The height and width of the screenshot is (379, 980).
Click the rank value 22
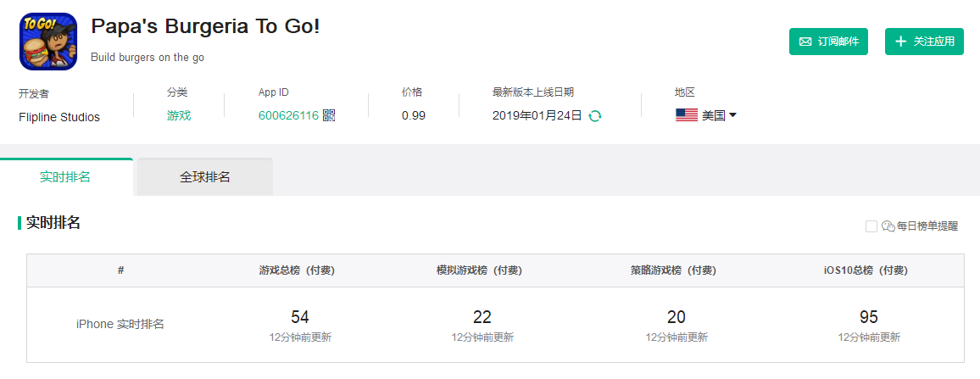pyautogui.click(x=482, y=316)
